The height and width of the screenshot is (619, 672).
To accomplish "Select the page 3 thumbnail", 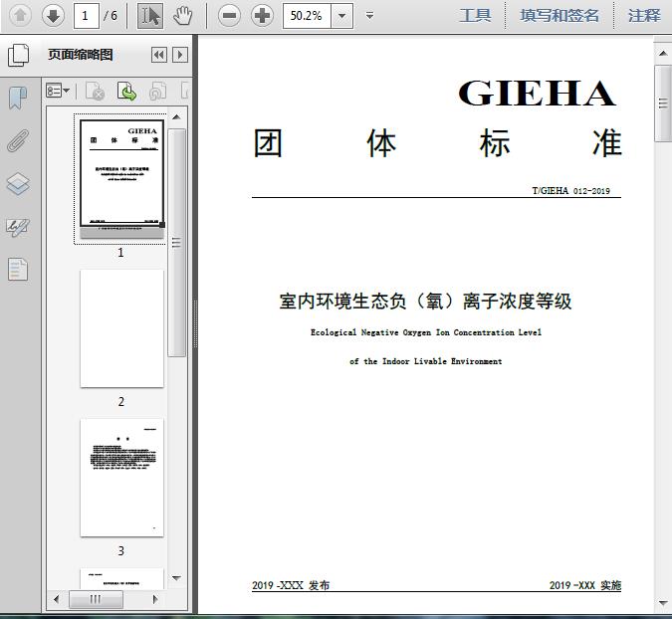I will [121, 478].
